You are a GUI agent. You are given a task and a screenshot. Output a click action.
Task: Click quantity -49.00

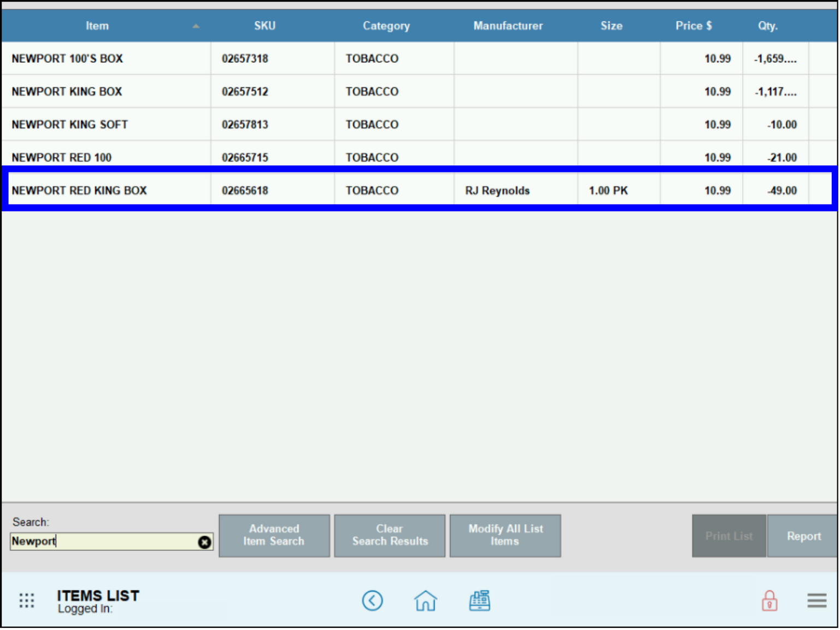coord(782,191)
